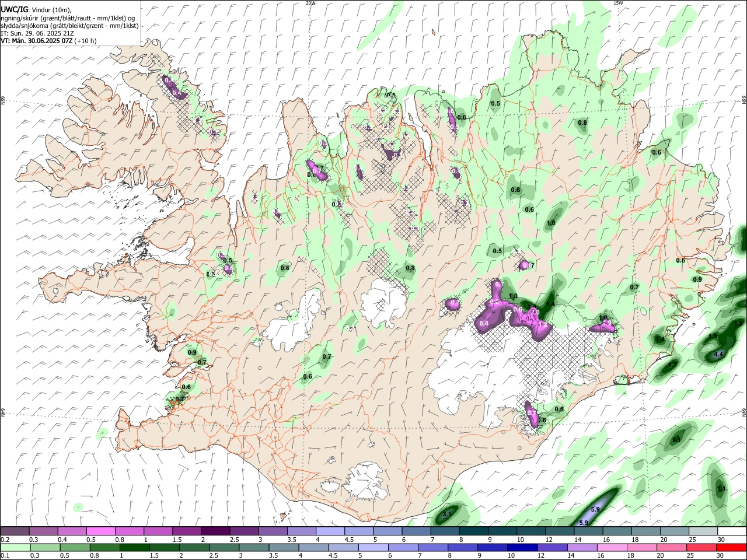747x560 pixels.
Task: Pick the light gray snow swatch at 25
Action: [704, 531]
